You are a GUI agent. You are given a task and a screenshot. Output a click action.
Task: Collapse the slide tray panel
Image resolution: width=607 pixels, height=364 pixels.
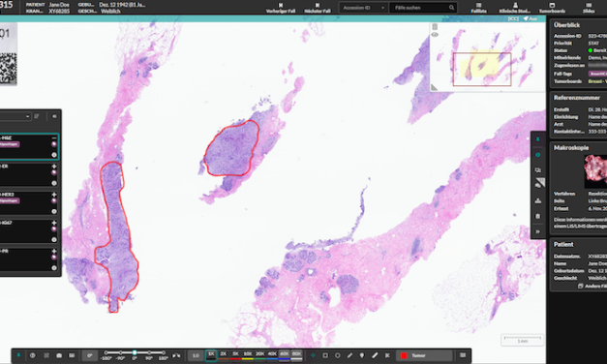(x=54, y=116)
